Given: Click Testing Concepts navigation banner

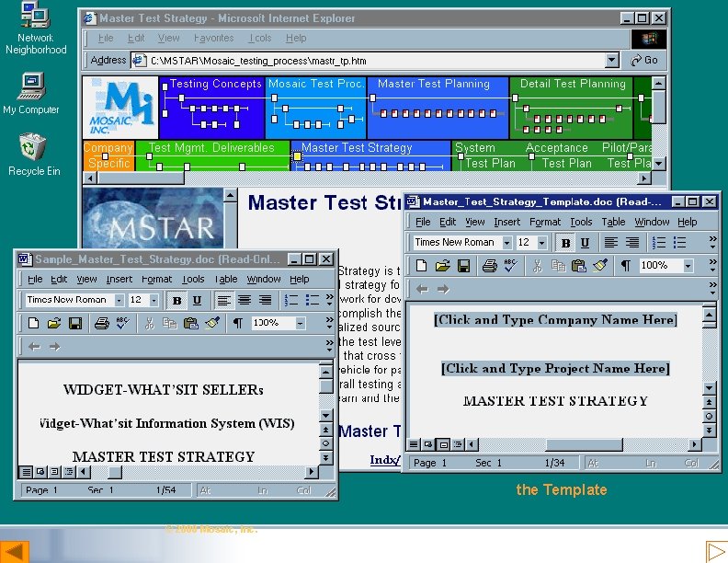Looking at the screenshot, I should (211, 108).
